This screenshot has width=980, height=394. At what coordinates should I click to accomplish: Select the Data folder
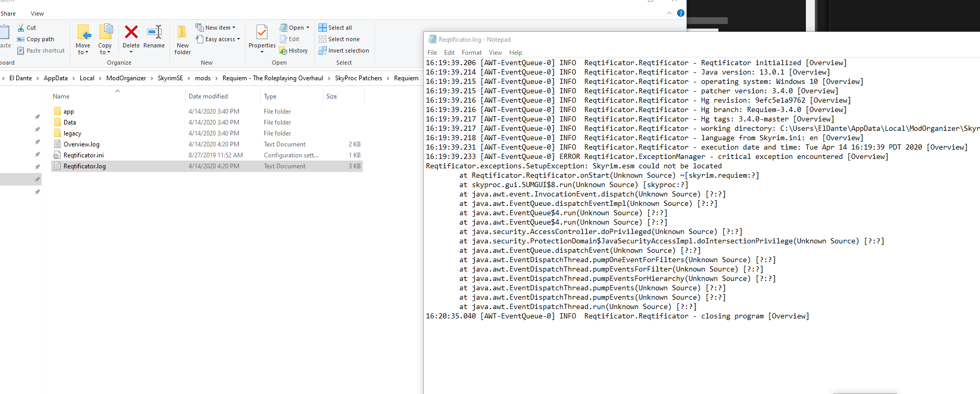click(x=207, y=122)
